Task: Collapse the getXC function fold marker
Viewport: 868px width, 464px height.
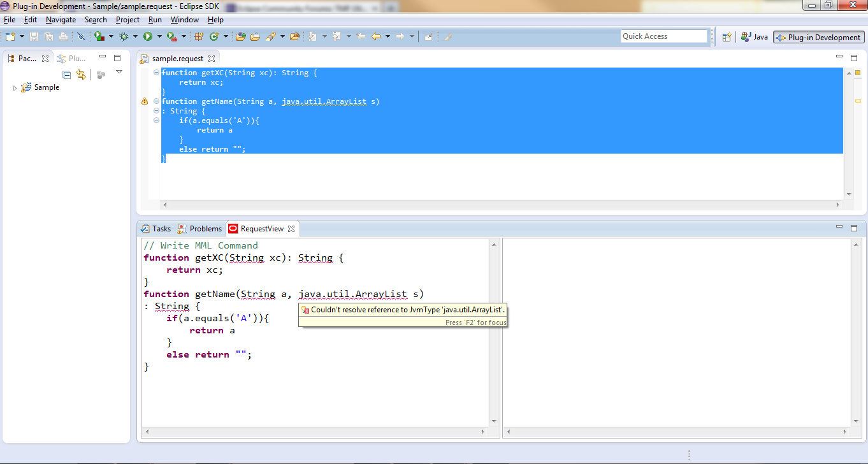Action: tap(156, 73)
